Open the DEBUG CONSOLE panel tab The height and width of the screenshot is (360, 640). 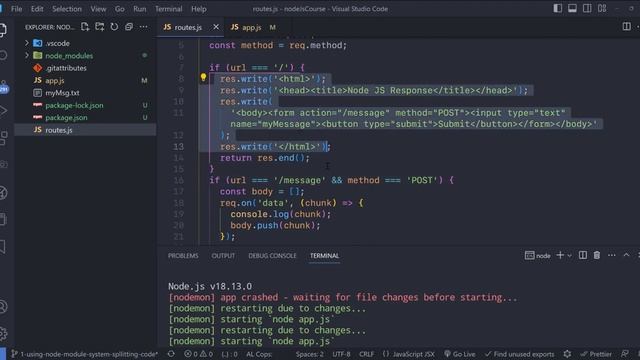pyautogui.click(x=272, y=256)
